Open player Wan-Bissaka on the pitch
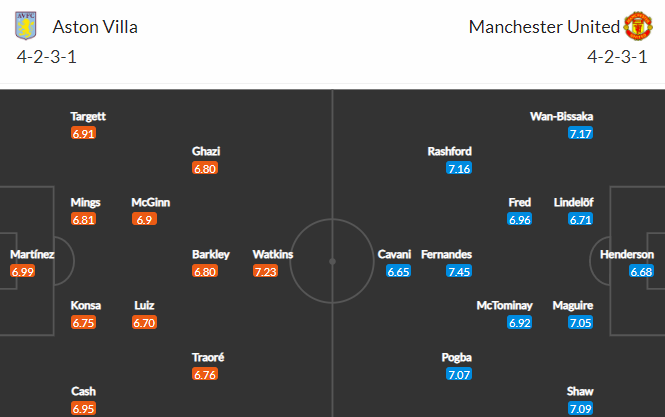The image size is (665, 417). [562, 116]
